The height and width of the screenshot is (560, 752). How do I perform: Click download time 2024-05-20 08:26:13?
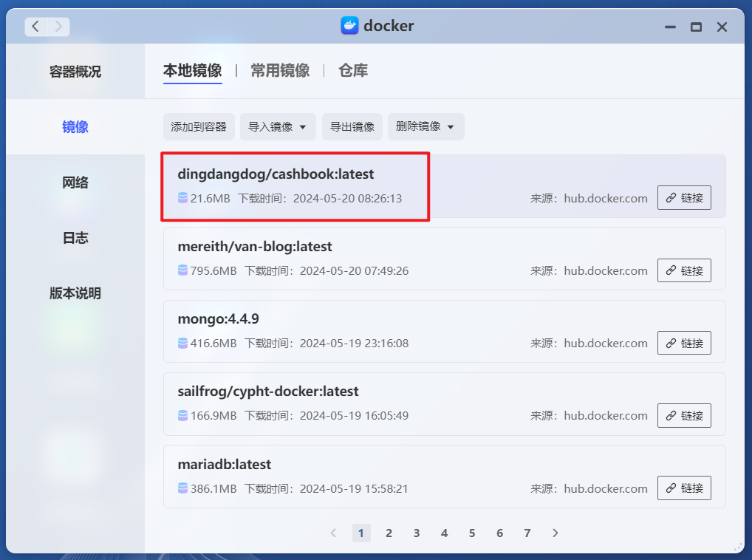click(348, 198)
